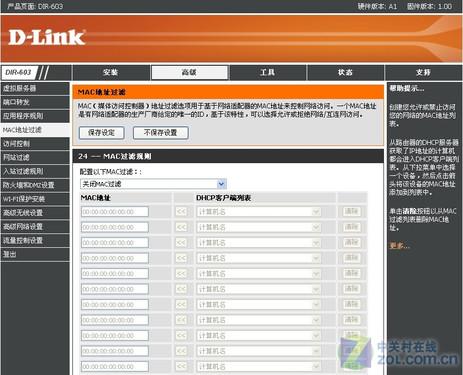
Task: Click the 不保存设置 button
Action: (x=161, y=133)
